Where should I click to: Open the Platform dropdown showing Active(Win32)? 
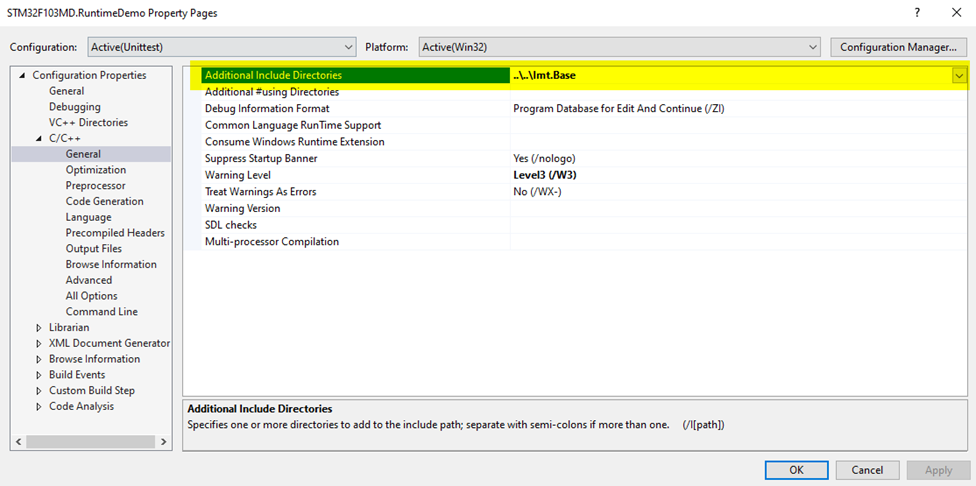click(619, 47)
